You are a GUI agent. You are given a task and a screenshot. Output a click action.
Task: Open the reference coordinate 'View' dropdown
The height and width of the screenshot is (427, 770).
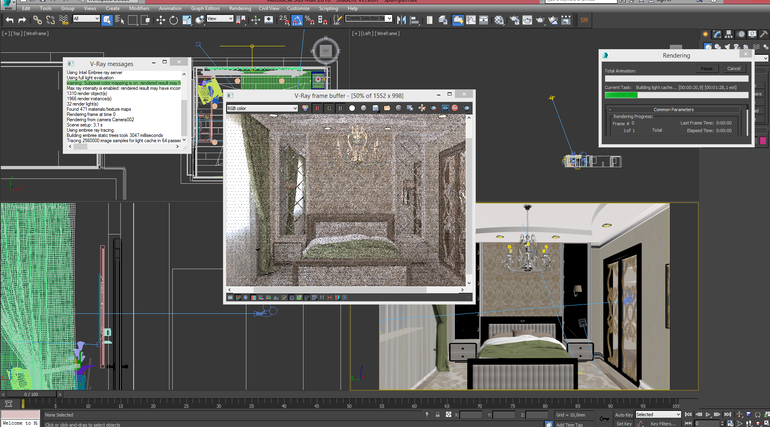pos(219,19)
